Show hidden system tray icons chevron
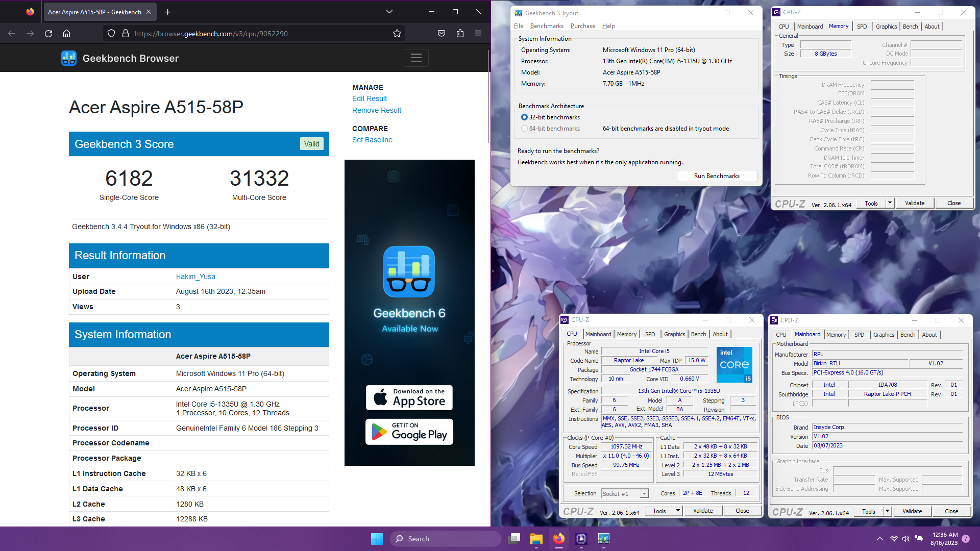Screen dimensions: 980x551 click(879, 539)
